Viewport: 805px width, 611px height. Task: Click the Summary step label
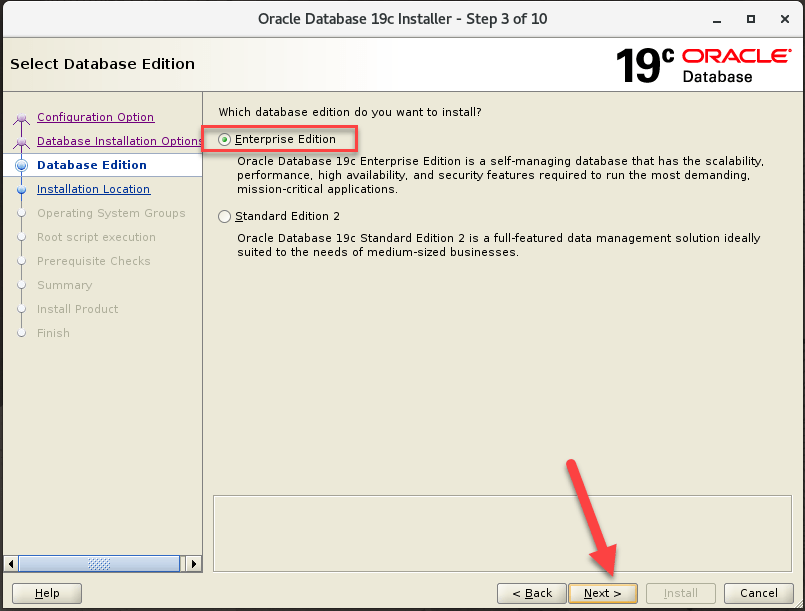(x=65, y=285)
